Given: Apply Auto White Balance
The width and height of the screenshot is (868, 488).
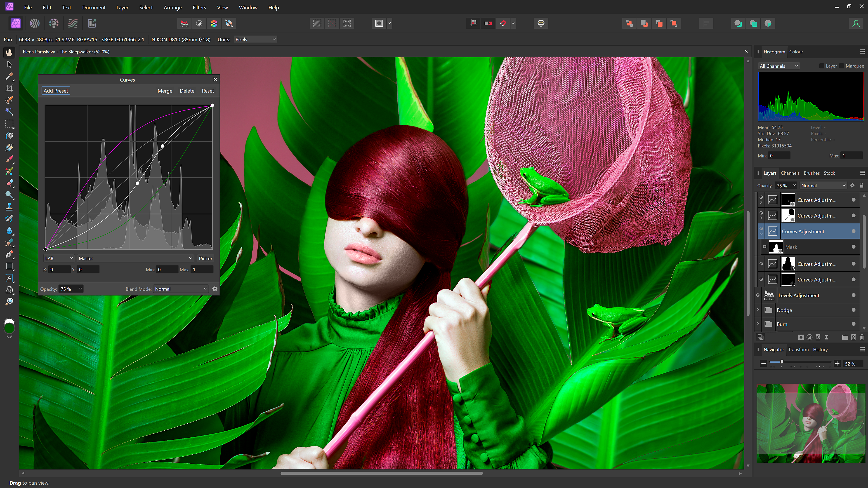Looking at the screenshot, I should 229,23.
